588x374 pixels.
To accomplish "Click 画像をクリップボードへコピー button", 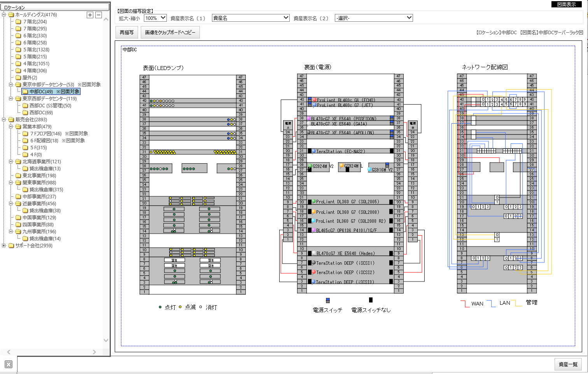I will click(x=170, y=33).
